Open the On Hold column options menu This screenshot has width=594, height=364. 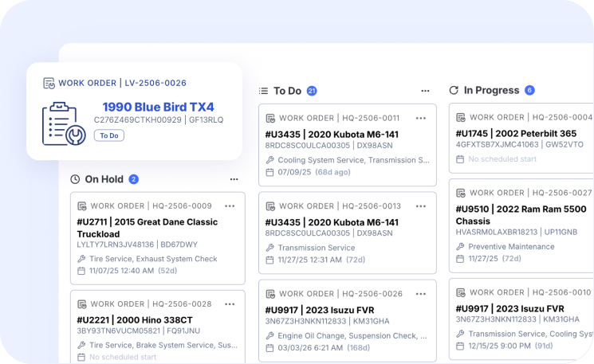[234, 179]
